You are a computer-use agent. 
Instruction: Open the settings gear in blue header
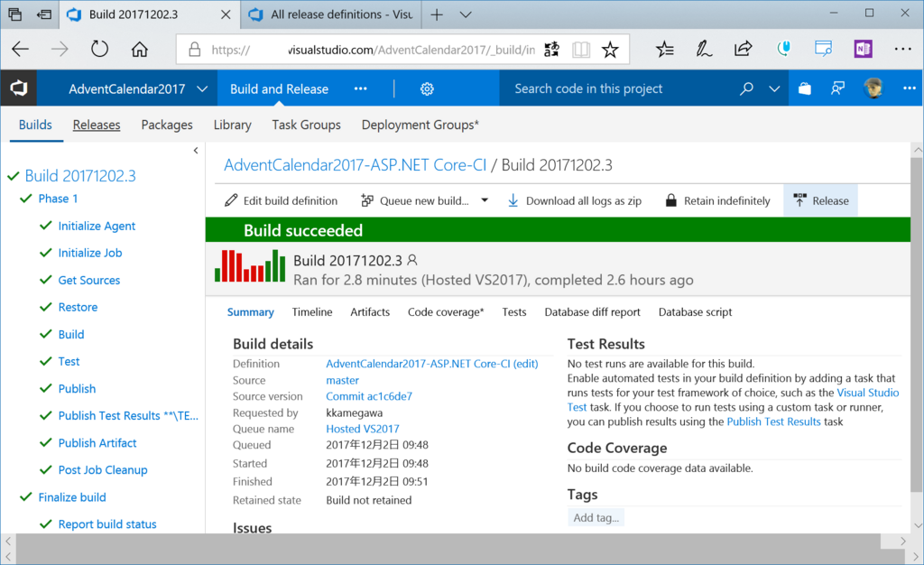[427, 89]
